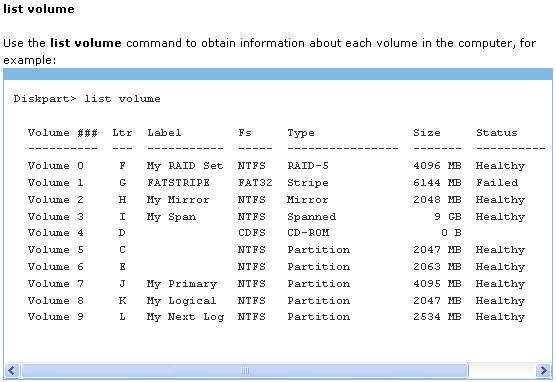The height and width of the screenshot is (382, 556).
Task: Click the 'Status' column header
Action: 496,133
